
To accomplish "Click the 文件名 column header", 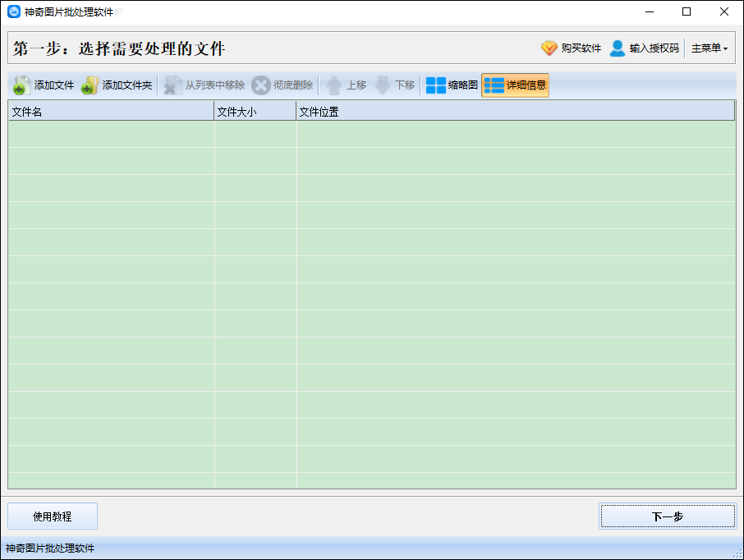I will coord(111,110).
